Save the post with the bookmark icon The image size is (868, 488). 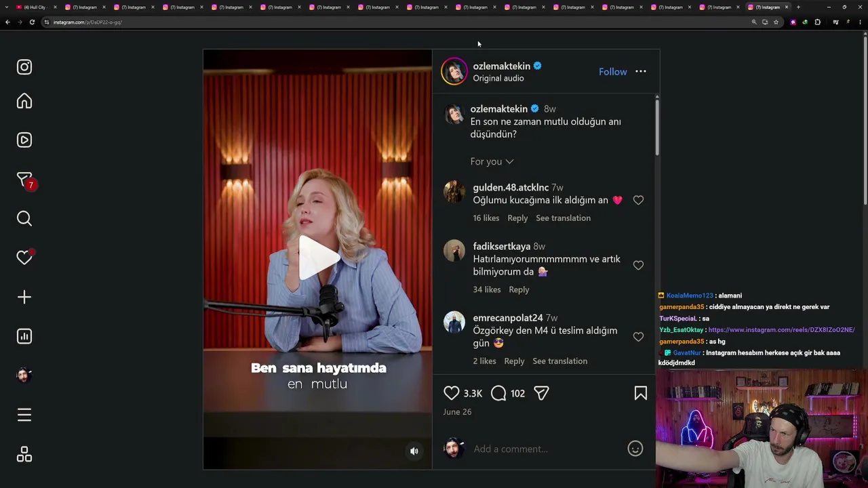(x=641, y=393)
